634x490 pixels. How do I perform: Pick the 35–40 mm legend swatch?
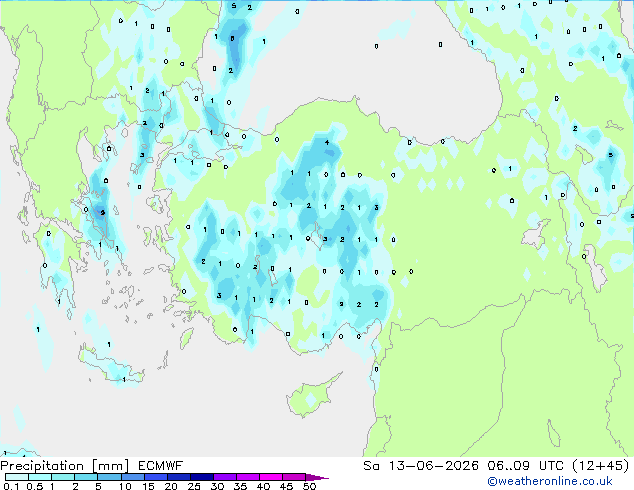(x=247, y=477)
